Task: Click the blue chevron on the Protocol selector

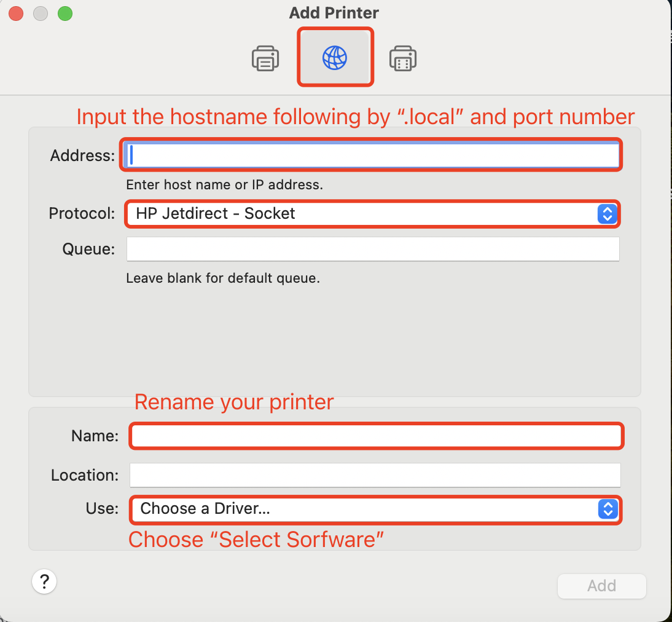Action: pyautogui.click(x=607, y=214)
